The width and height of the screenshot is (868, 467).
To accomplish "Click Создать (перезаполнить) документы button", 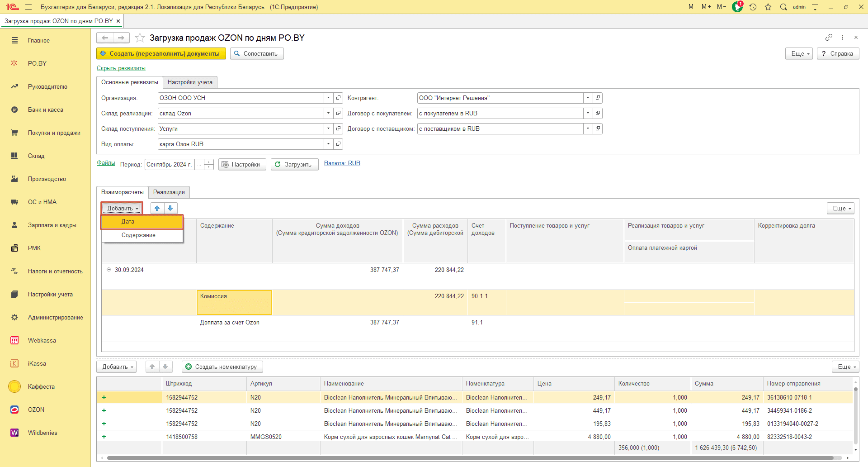I will tap(161, 53).
